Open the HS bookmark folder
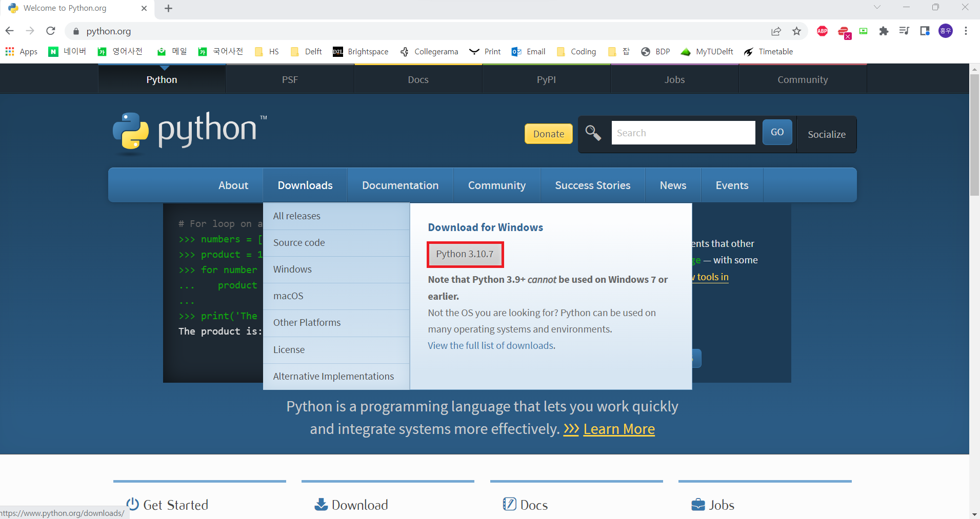 (x=267, y=52)
